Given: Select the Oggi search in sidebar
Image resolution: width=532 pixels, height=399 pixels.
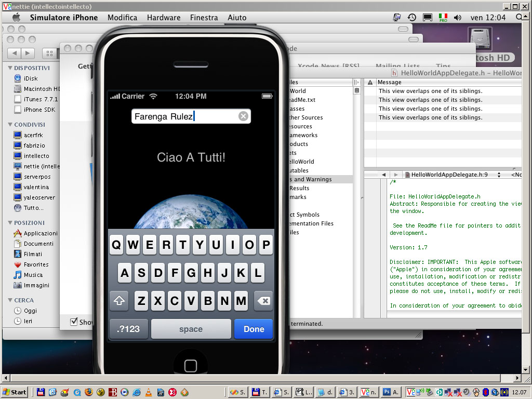Looking at the screenshot, I should [25, 311].
